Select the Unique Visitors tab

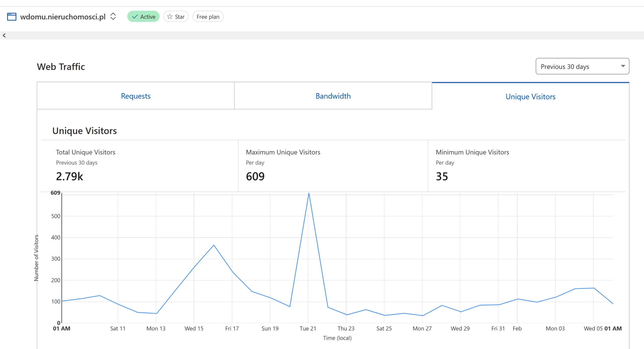point(530,96)
